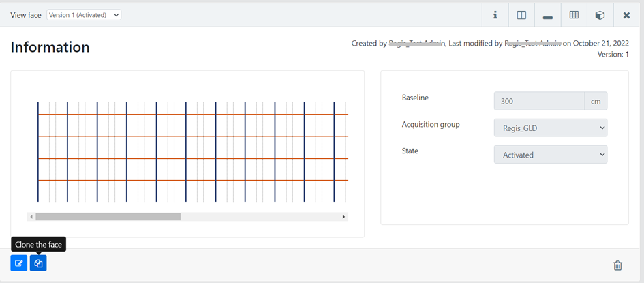Clone the face with the copy button
The width and height of the screenshot is (644, 283).
click(38, 263)
